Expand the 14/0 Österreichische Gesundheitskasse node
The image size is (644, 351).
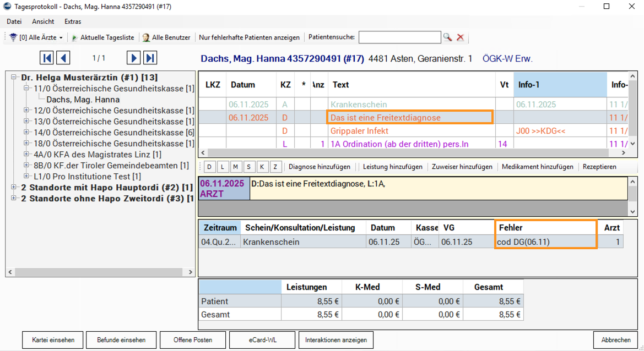point(26,133)
